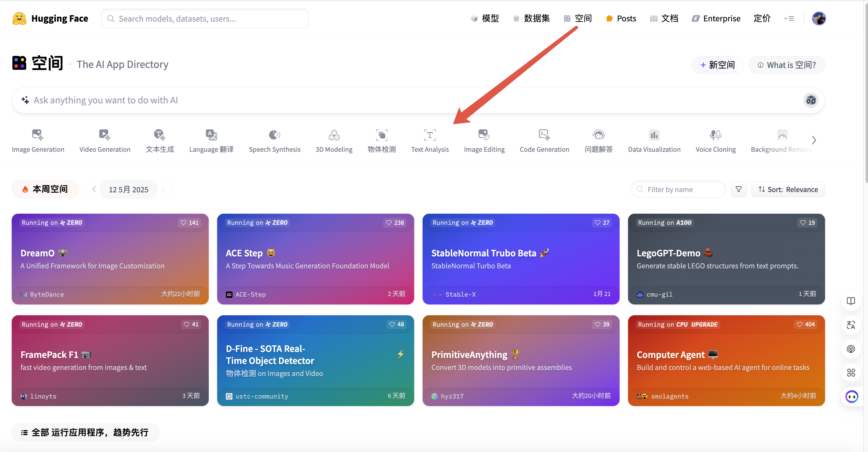Open the round assistant icon at bottom right

[852, 397]
